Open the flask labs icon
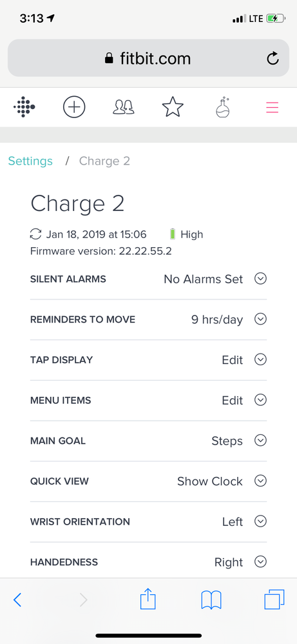297x644 pixels. pyautogui.click(x=223, y=107)
